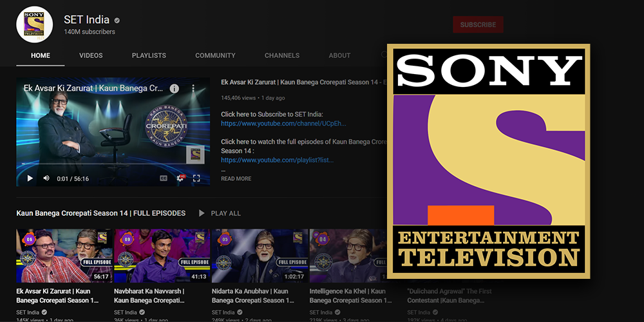Open the COMMUNITY tab
The image size is (644, 322).
[x=215, y=55]
